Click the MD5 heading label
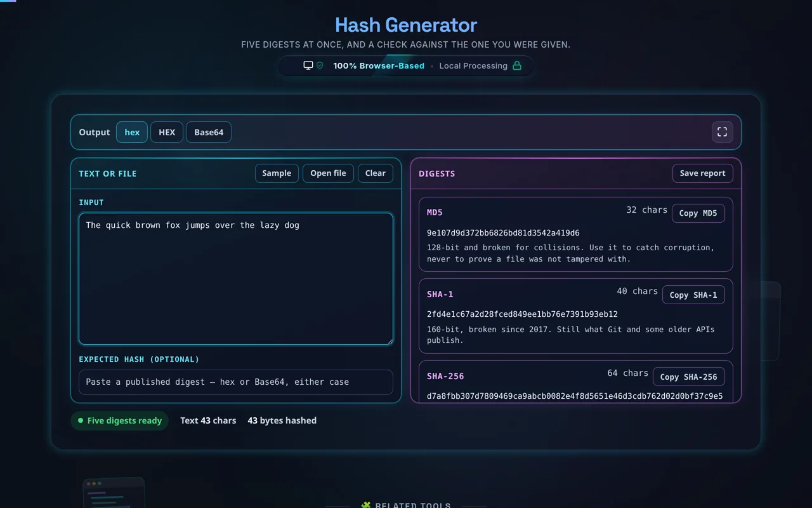Viewport: 812px width, 508px height. point(435,212)
